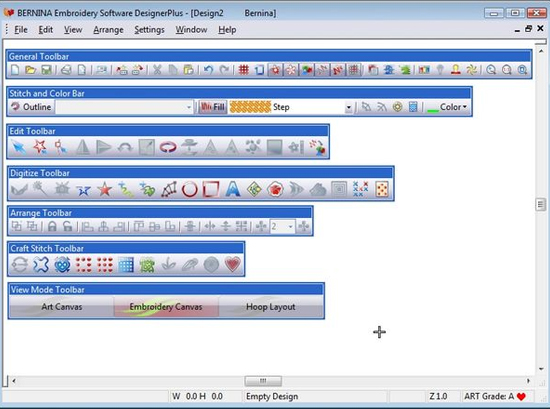Image resolution: width=550 pixels, height=409 pixels.
Task: Toggle the Fill stitch button
Action: 213,107
